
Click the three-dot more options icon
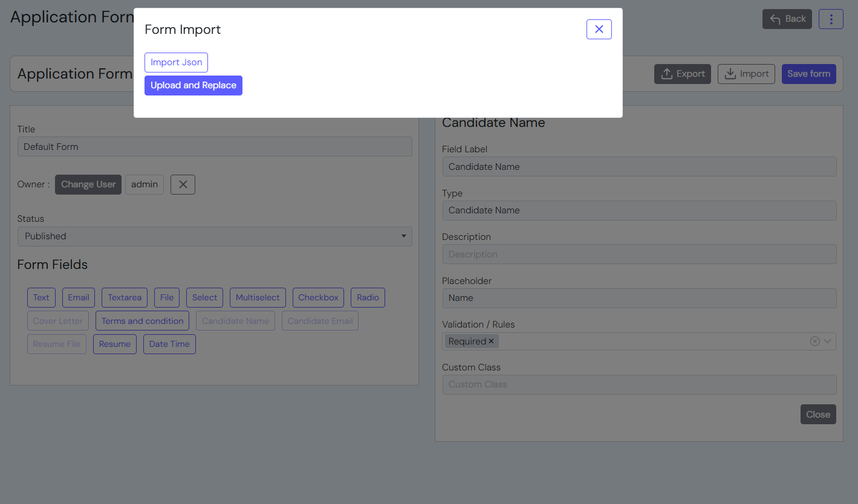(831, 19)
